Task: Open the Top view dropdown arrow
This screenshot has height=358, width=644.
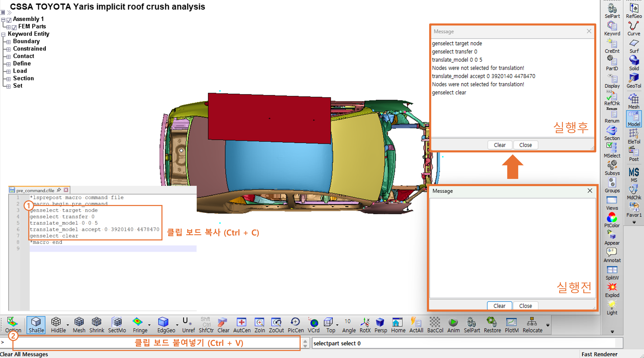Action: click(x=337, y=325)
